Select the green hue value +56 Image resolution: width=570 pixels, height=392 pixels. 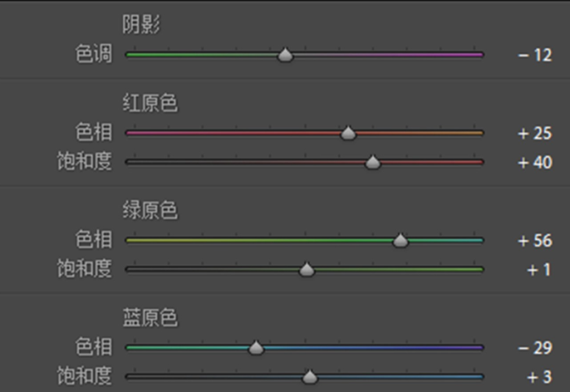(535, 241)
